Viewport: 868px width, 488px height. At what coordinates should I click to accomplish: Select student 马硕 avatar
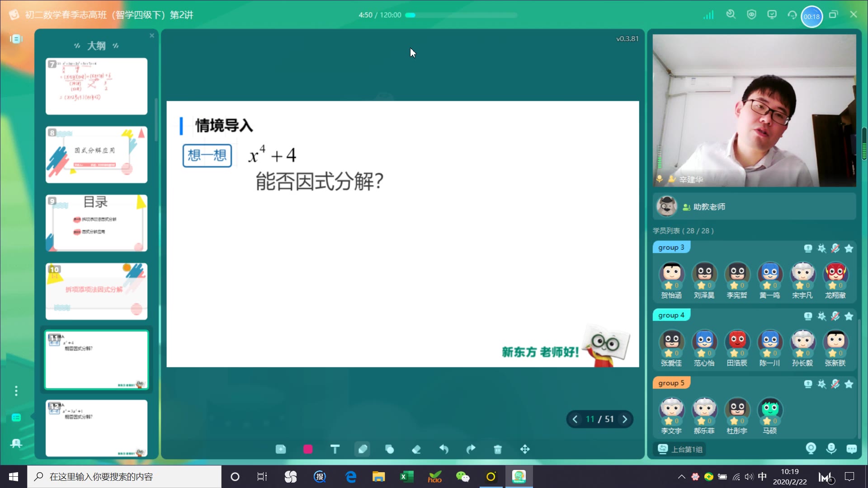[770, 410]
